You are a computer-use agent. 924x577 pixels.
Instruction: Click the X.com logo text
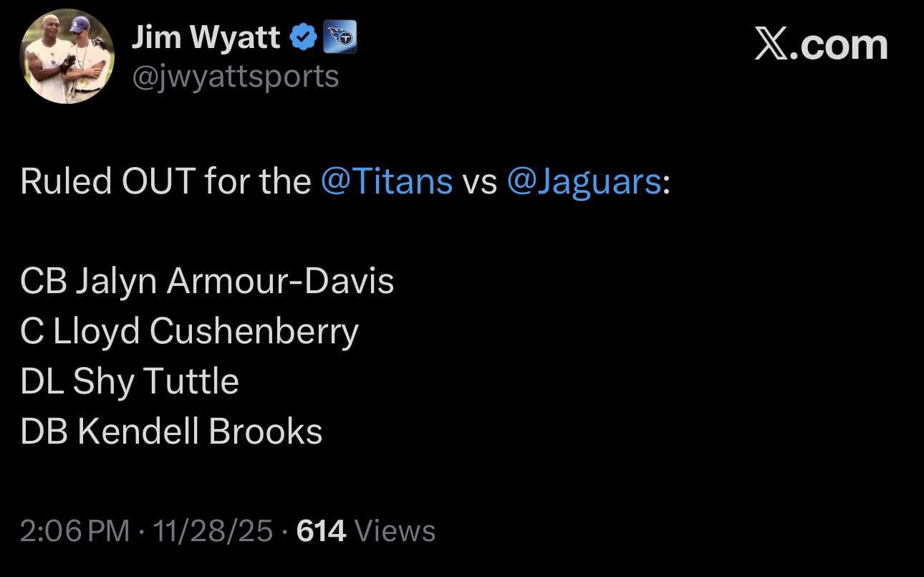coord(821,44)
